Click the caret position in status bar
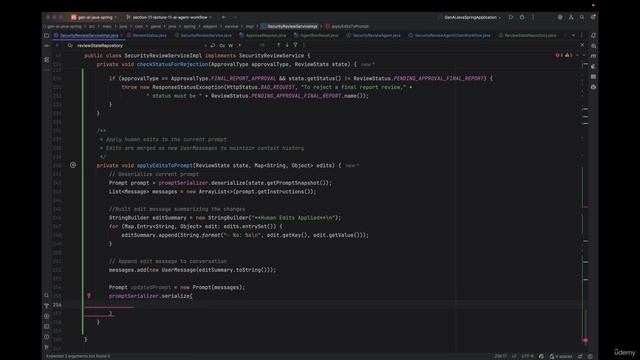The height and width of the screenshot is (360, 640). point(500,356)
